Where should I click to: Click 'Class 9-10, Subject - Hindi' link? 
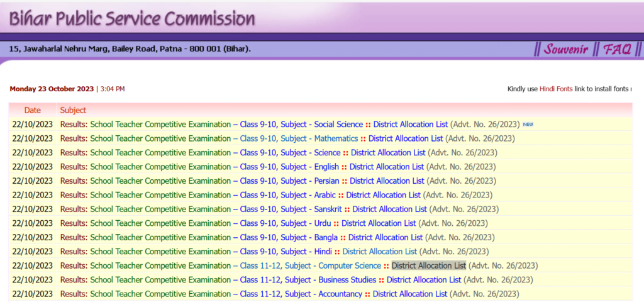pyautogui.click(x=286, y=252)
